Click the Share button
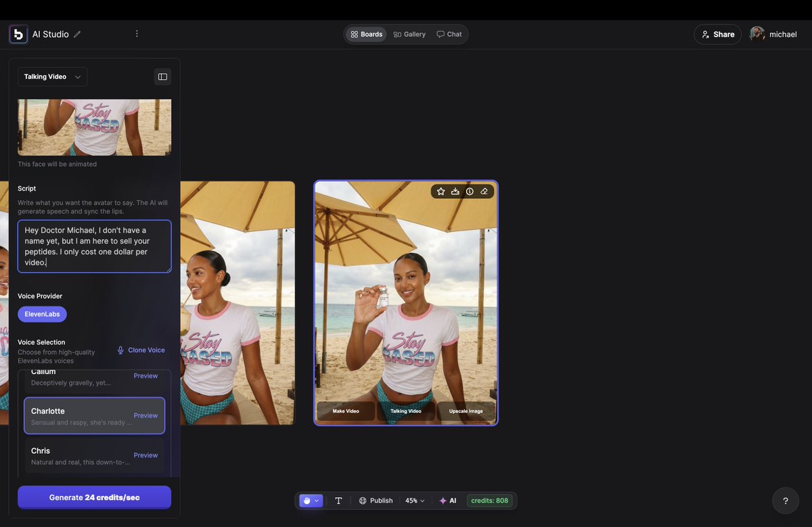This screenshot has width=812, height=527. click(717, 35)
